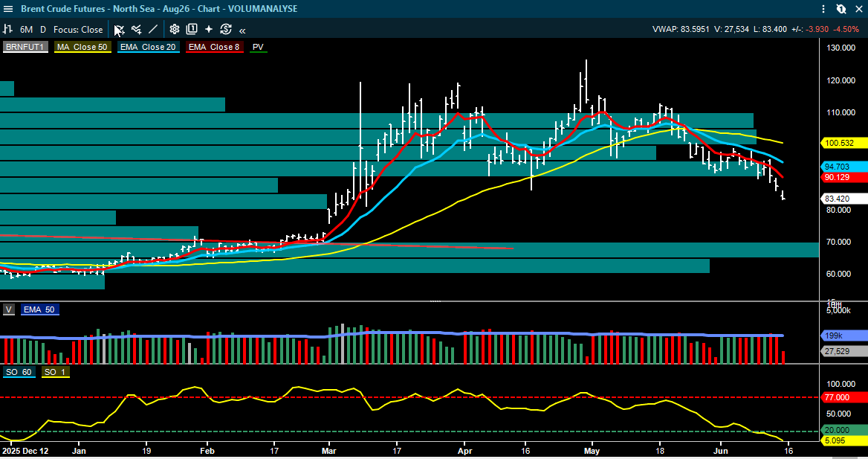
Task: Click the currency conversion refresh icon
Action: click(226, 29)
